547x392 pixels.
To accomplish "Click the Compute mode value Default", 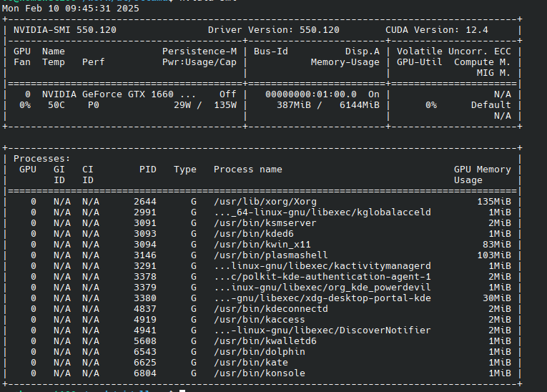I will [x=491, y=105].
